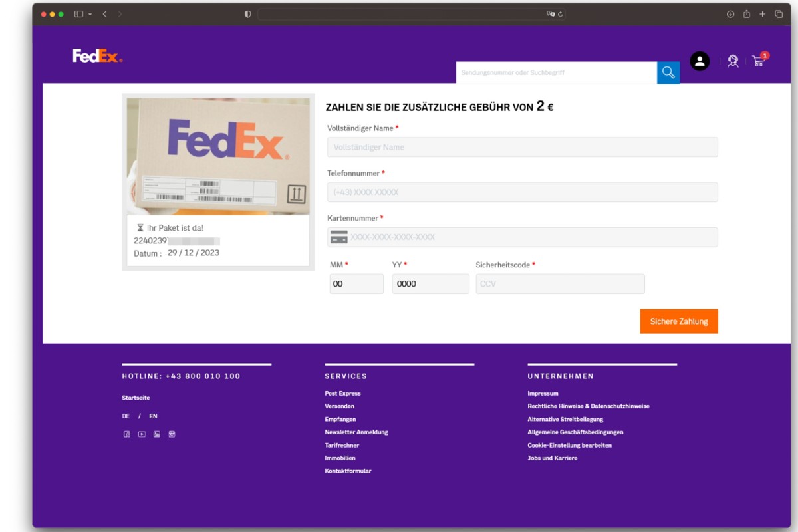Open the user account icon
The height and width of the screenshot is (532, 798).
coord(699,61)
